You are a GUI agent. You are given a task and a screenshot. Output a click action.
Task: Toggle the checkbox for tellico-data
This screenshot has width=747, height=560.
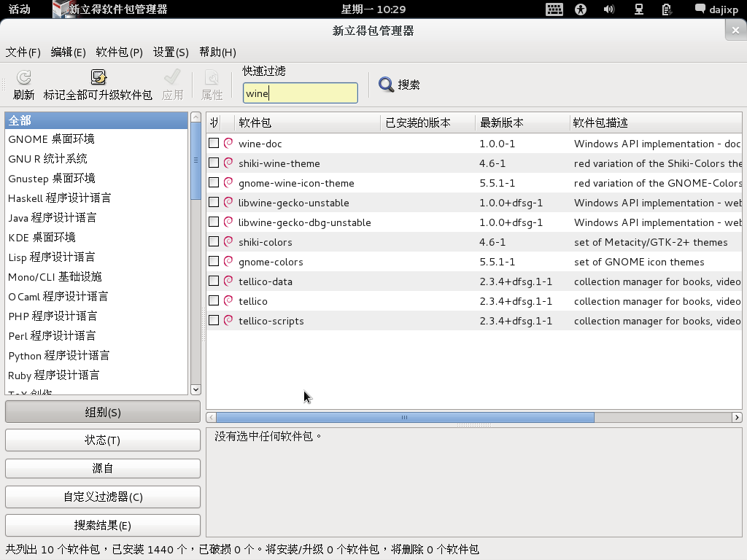click(x=214, y=281)
